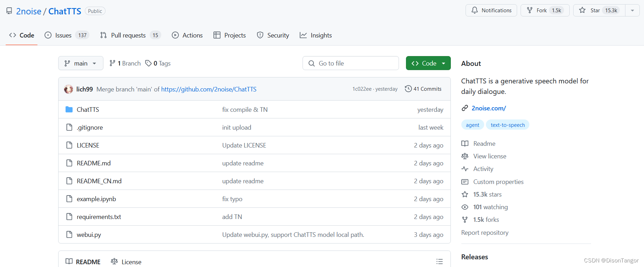Click the repository icon beside 2noise

point(9,11)
